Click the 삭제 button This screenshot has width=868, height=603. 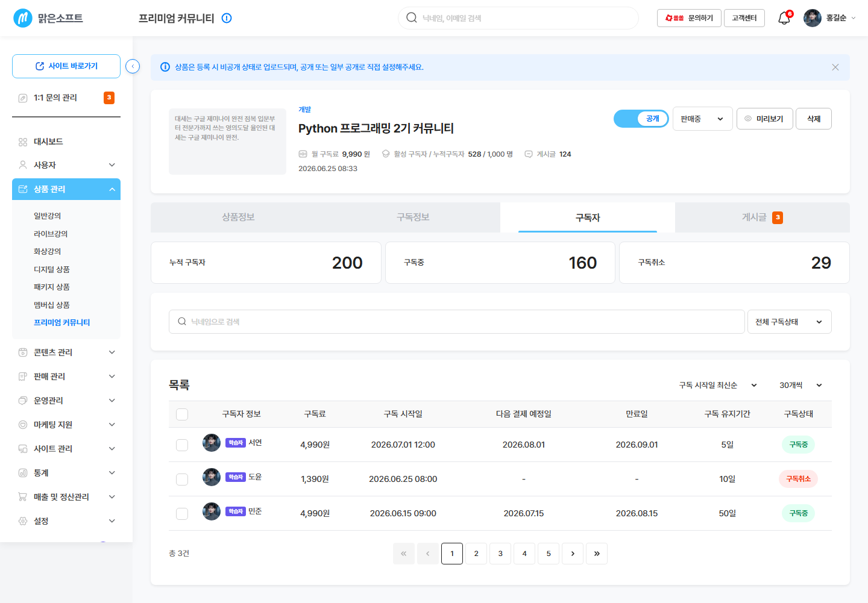(x=814, y=119)
